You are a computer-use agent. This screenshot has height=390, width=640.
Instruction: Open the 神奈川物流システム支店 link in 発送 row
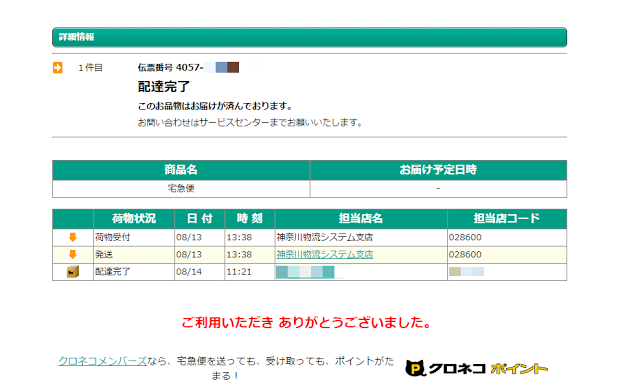[324, 255]
